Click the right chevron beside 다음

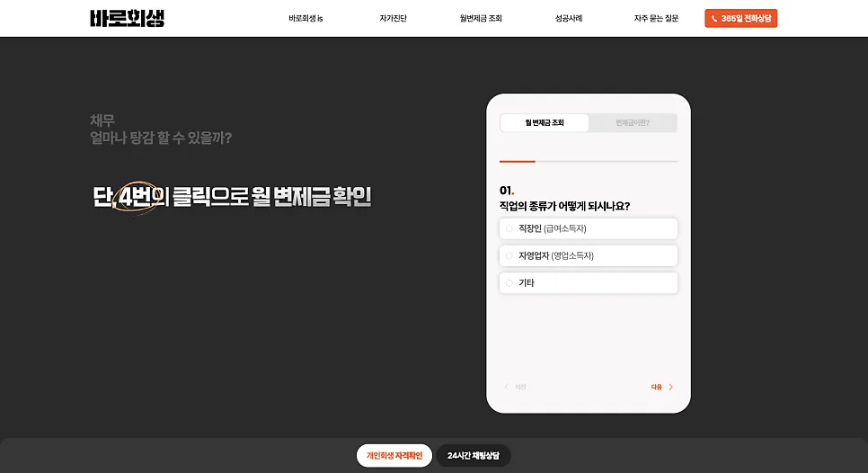[671, 388]
